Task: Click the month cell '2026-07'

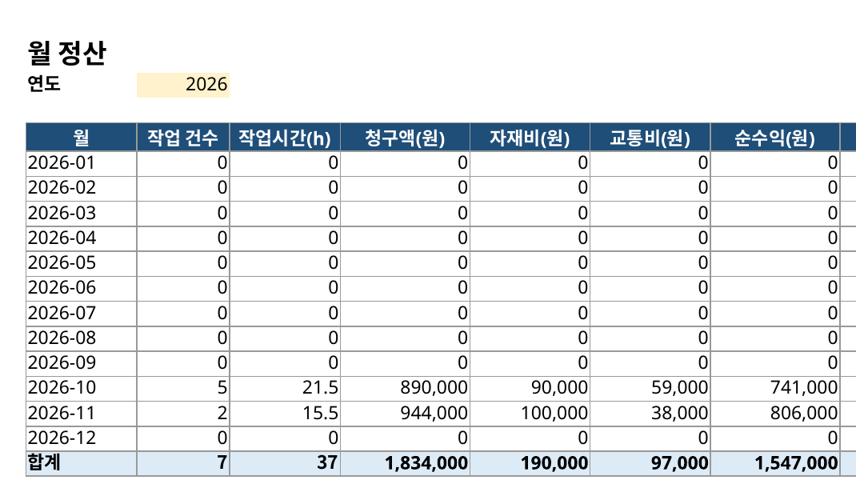Action: pos(82,314)
